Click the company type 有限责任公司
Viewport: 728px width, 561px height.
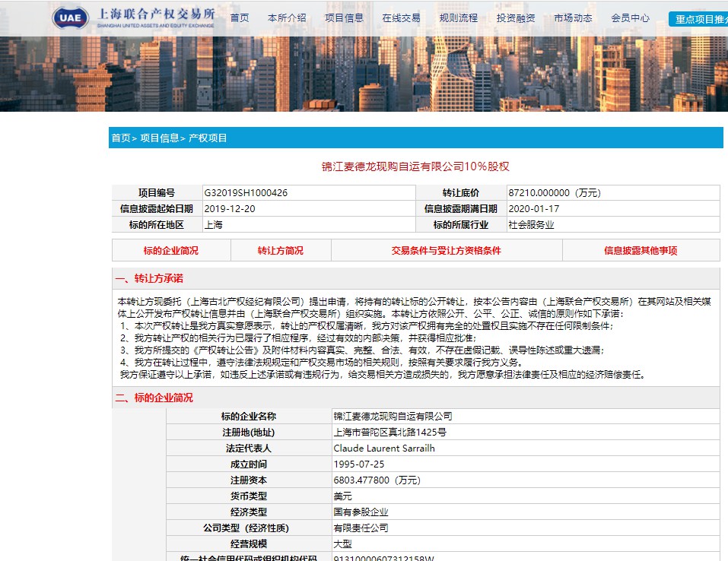(x=361, y=528)
